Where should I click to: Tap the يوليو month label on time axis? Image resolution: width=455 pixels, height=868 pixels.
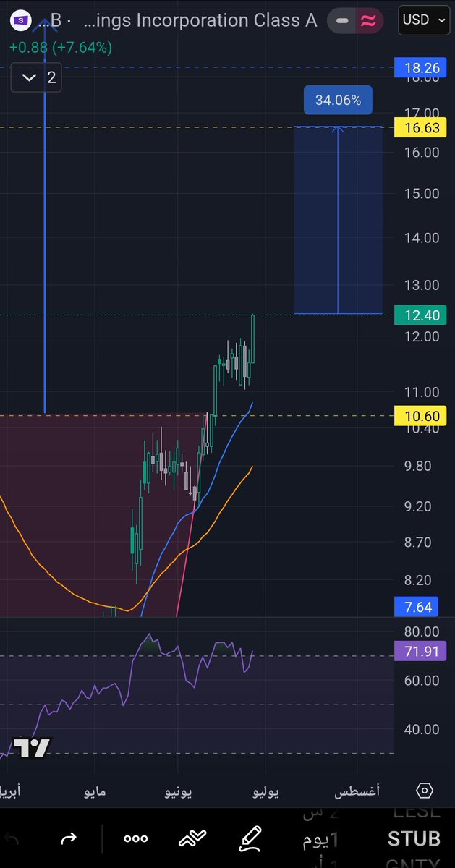(x=266, y=792)
